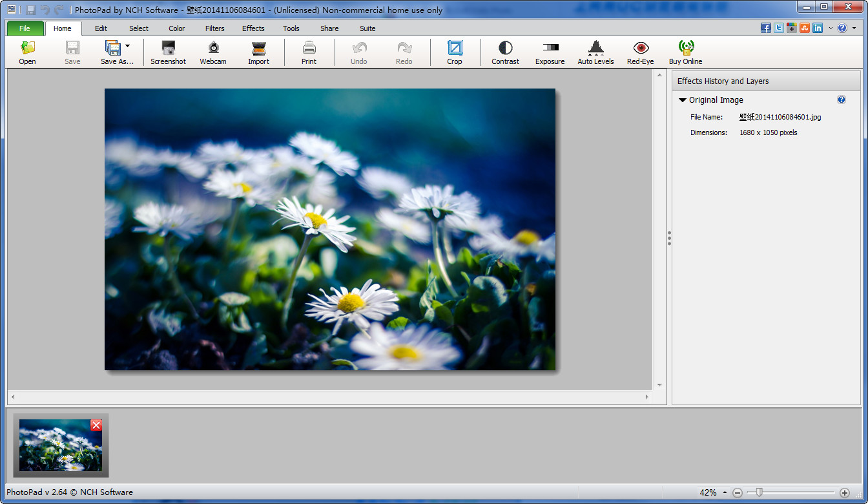Click the quick-access Save icon in title bar
Viewport: 868px width, 504px height.
pos(30,10)
